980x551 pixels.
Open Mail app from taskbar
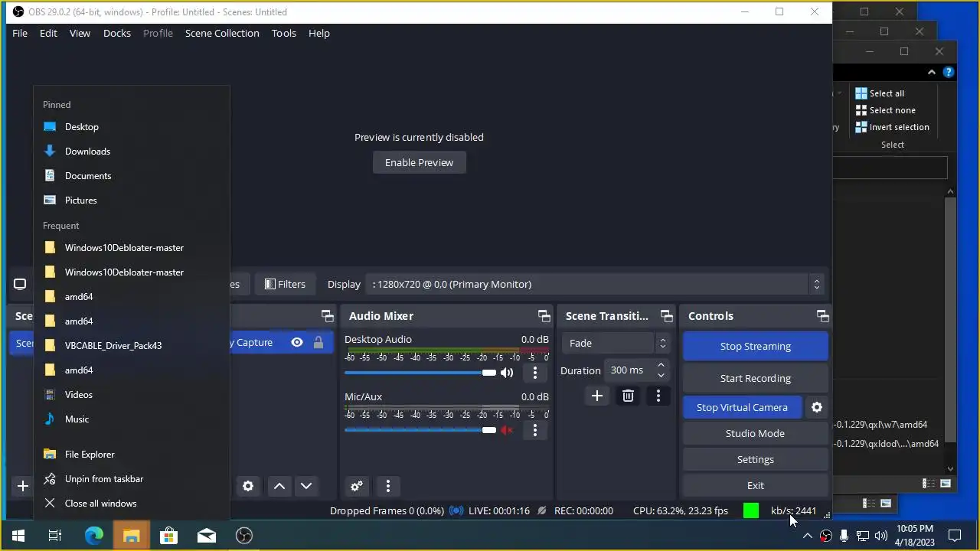tap(207, 536)
